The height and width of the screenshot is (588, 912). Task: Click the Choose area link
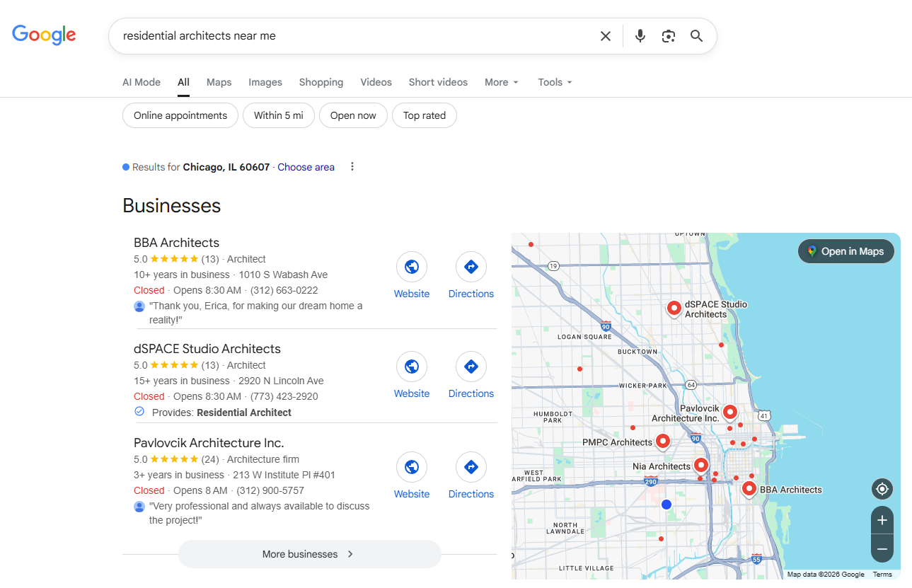click(x=306, y=167)
